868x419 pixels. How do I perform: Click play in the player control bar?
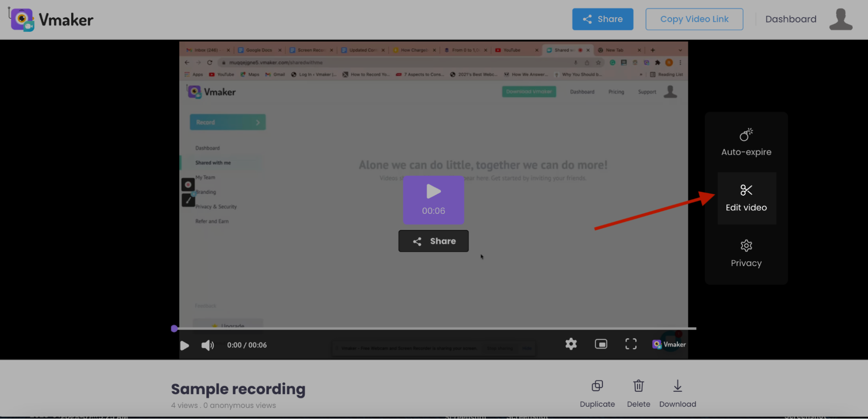(x=184, y=345)
